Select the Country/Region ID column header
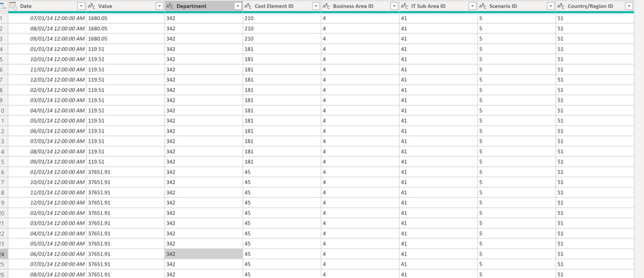This screenshot has height=278, width=644. [595, 6]
